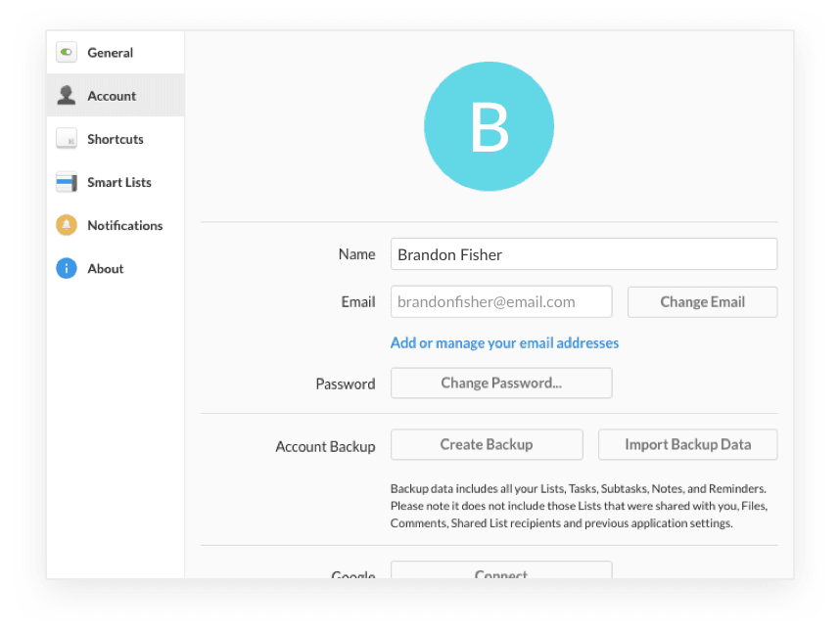Click the brandonfisher@email.com email field

coord(501,302)
